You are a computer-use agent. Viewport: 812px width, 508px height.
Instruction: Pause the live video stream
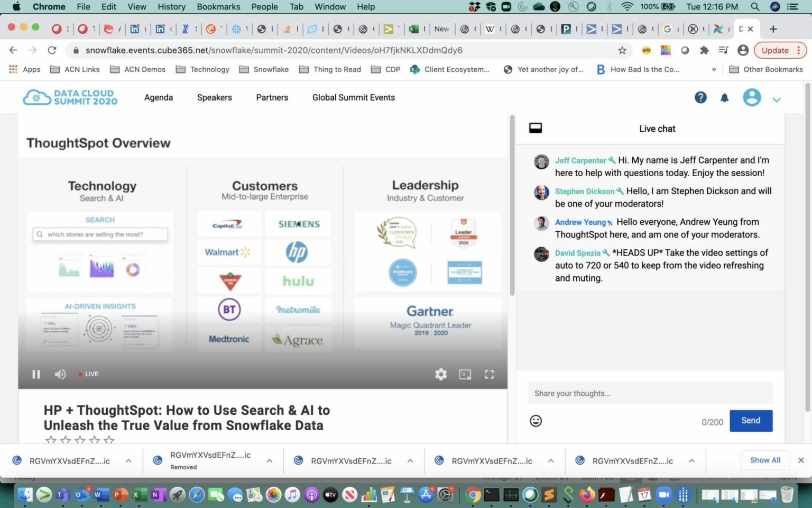point(36,374)
